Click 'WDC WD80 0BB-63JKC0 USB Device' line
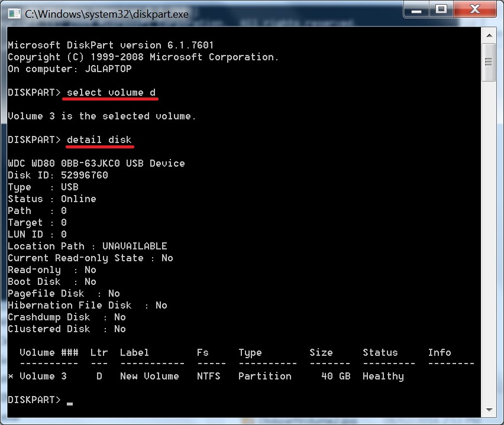Image resolution: width=504 pixels, height=425 pixels. click(96, 163)
